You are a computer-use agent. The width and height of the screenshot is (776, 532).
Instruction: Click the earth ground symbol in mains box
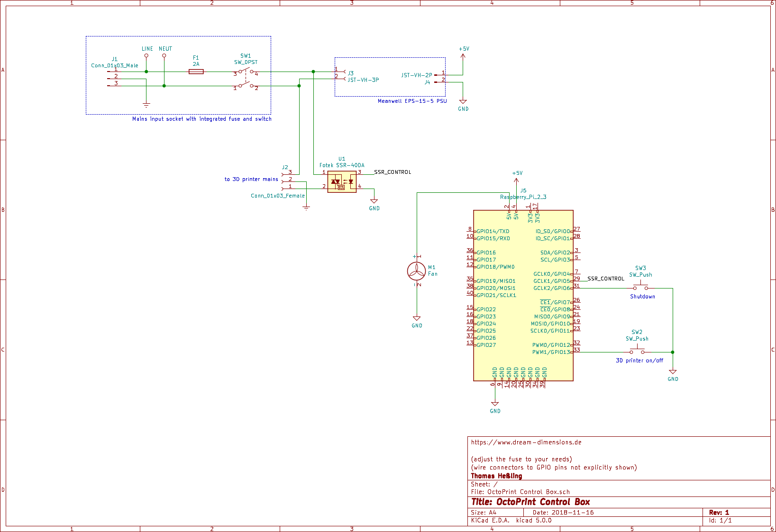coord(146,105)
